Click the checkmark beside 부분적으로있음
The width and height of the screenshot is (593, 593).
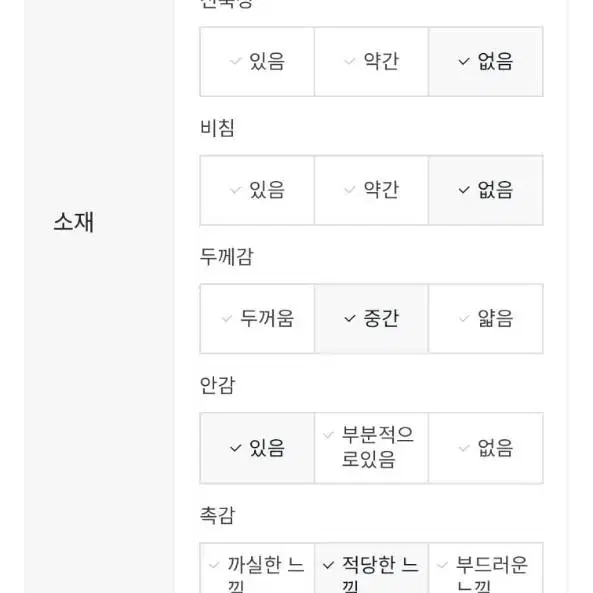point(328,435)
